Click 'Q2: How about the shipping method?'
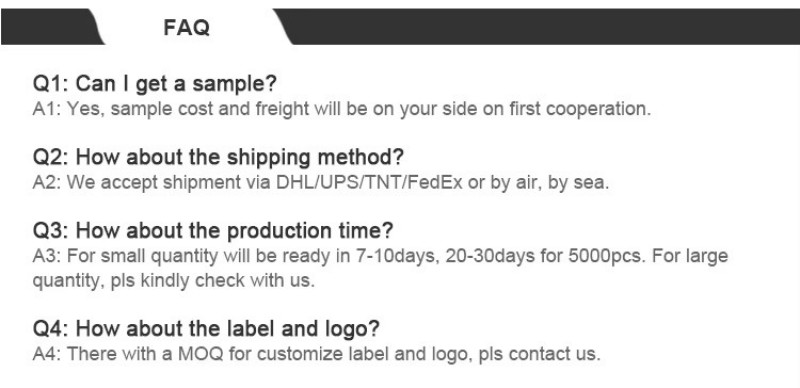The image size is (800, 388). pos(218,157)
